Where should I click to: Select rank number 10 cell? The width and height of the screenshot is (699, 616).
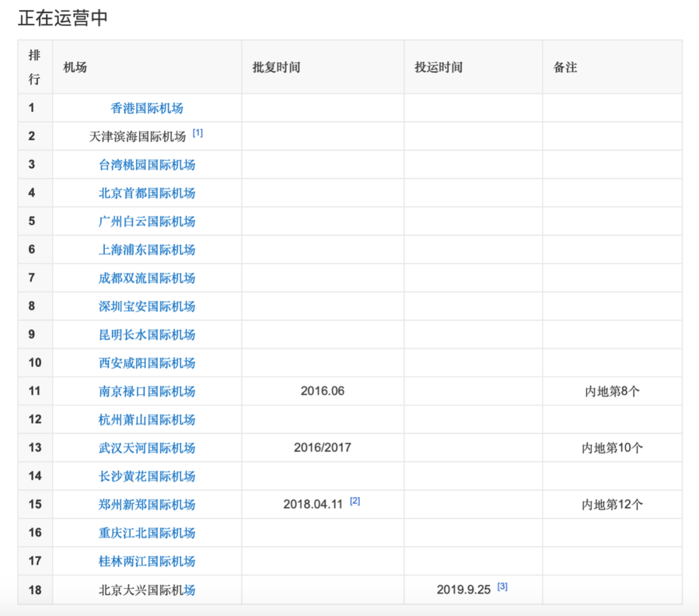(x=35, y=362)
